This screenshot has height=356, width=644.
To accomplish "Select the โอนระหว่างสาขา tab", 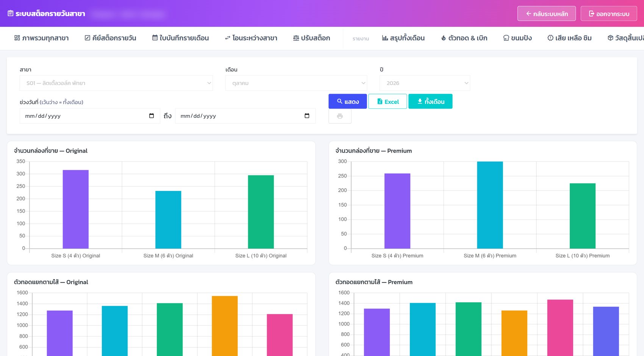I will (251, 38).
